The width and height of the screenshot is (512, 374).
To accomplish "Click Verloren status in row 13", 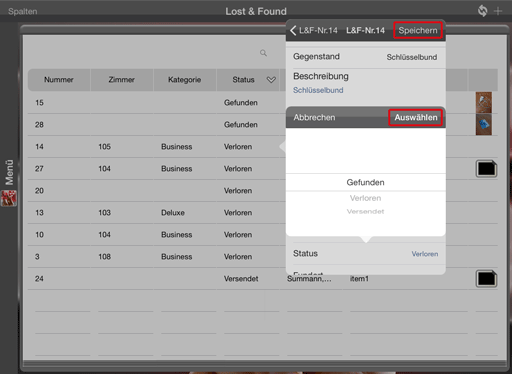I will [238, 213].
